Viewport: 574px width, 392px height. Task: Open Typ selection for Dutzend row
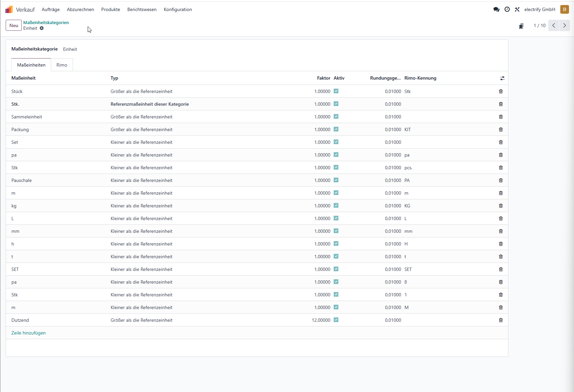point(142,320)
